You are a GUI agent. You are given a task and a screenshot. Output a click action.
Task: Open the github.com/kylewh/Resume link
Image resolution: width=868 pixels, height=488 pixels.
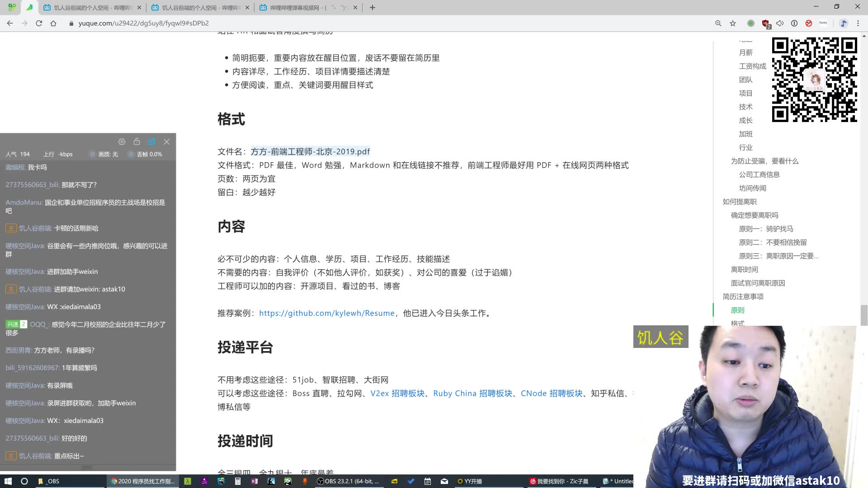point(327,313)
